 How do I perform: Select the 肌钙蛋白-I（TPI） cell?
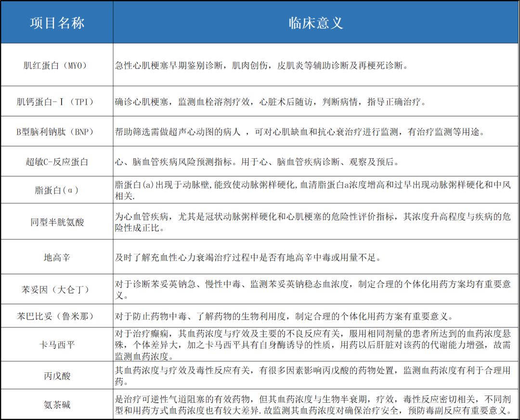pos(57,102)
